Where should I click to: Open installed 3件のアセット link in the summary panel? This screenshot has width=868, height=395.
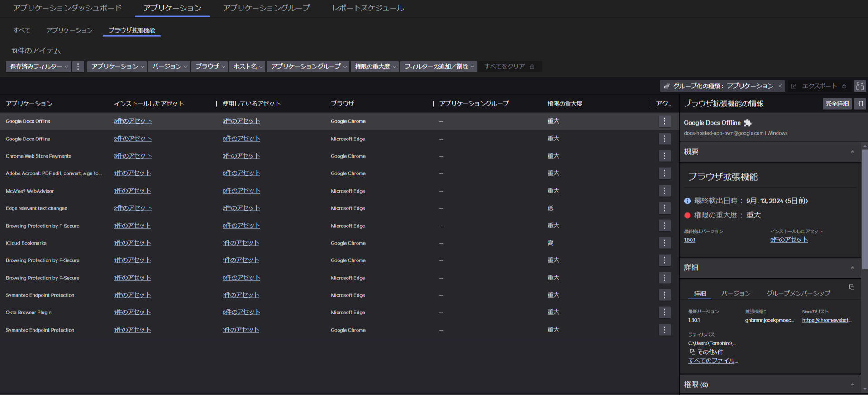click(x=789, y=240)
